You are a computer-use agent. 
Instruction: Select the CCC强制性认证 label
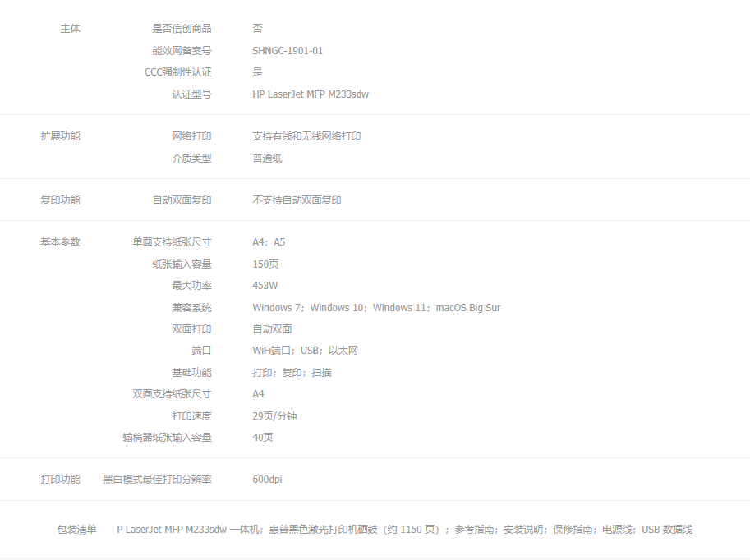coord(178,72)
